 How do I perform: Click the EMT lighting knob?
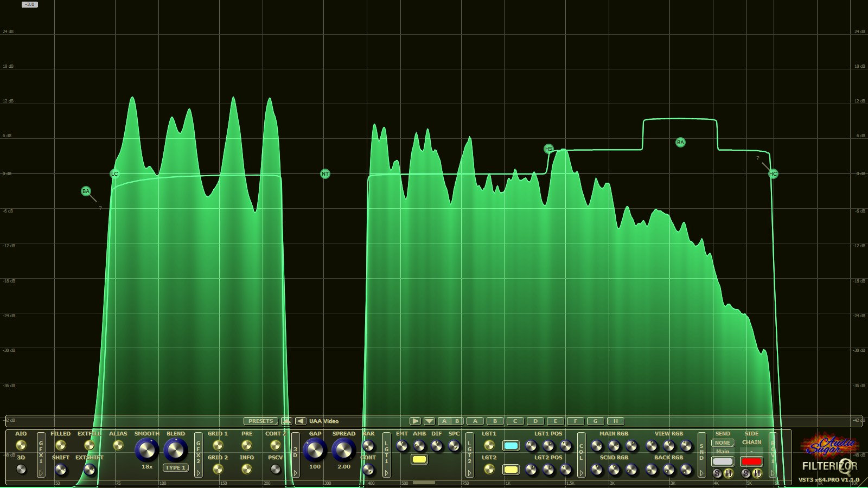tap(402, 446)
